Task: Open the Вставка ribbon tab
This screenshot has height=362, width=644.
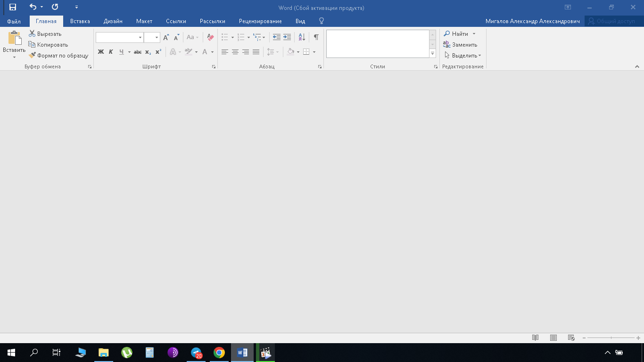Action: [x=80, y=21]
